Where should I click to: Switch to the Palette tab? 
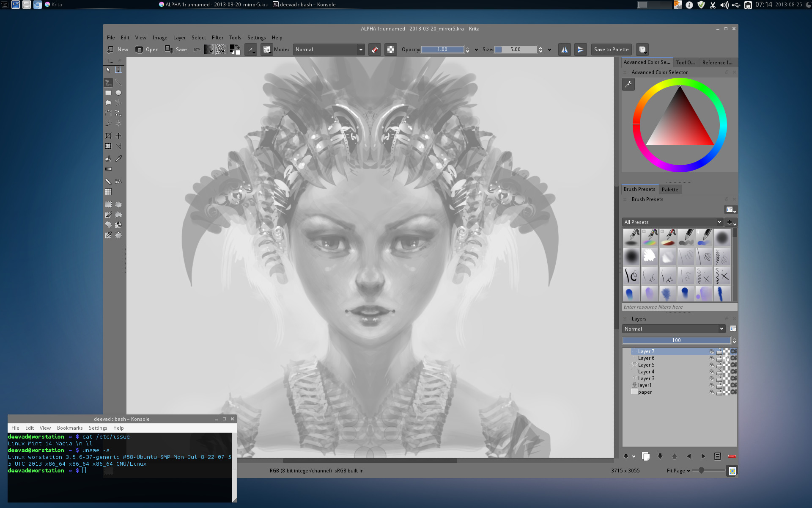coord(669,189)
